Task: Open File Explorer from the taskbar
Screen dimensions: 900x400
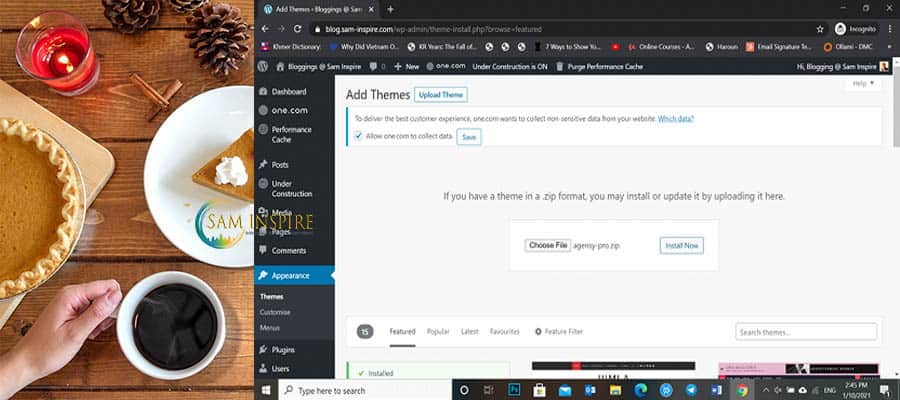Action: [615, 390]
